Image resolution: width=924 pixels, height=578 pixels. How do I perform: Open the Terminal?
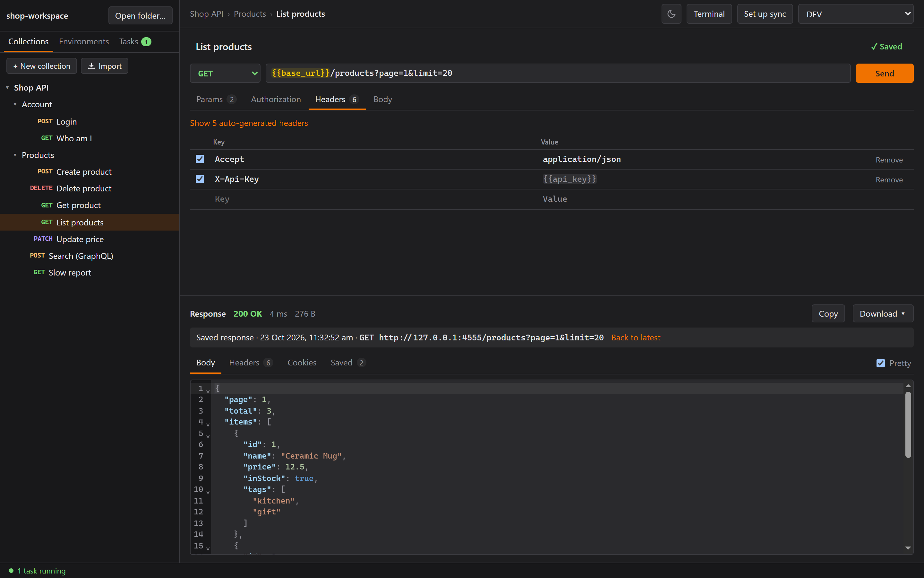(x=709, y=14)
